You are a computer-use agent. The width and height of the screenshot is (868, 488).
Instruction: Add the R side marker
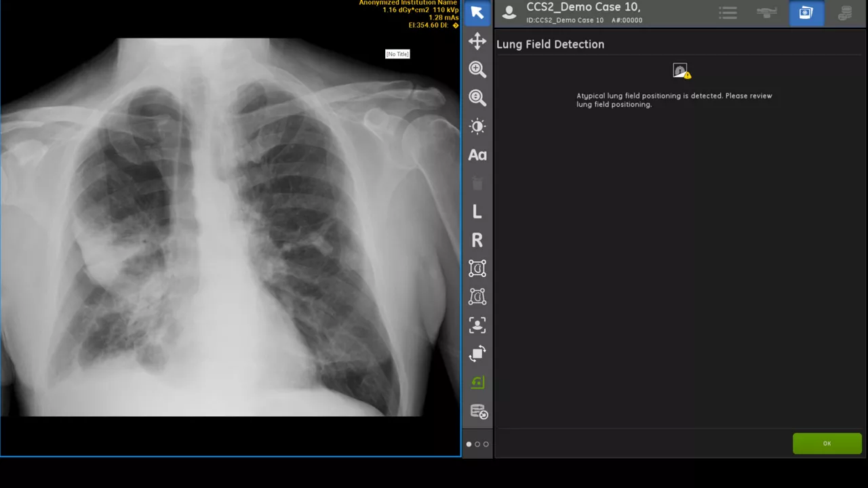(477, 241)
